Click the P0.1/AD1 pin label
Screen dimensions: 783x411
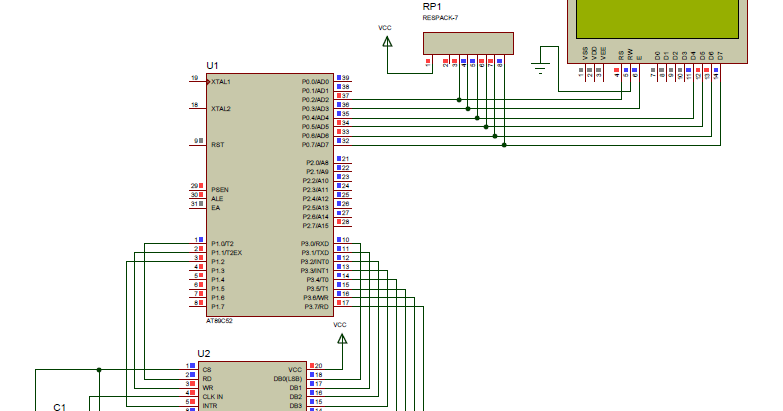315,91
